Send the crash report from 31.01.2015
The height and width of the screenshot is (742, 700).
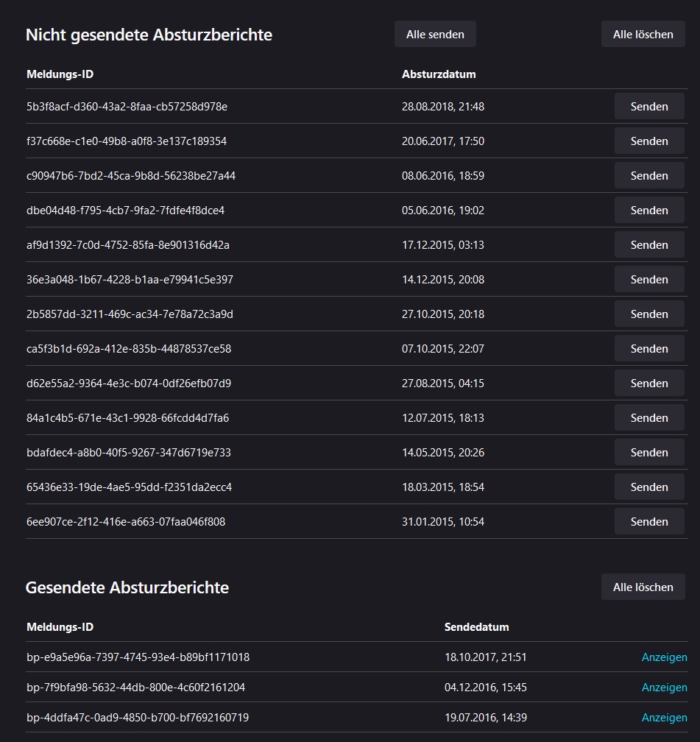649,522
